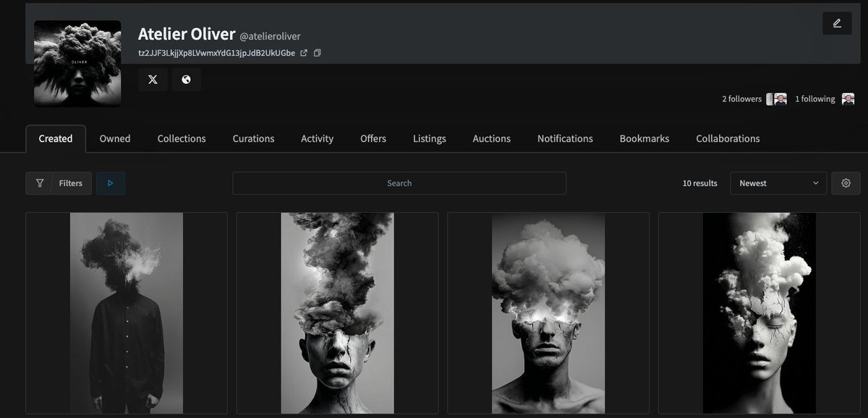Open wallet address via external link icon
The width and height of the screenshot is (868, 418).
click(304, 53)
